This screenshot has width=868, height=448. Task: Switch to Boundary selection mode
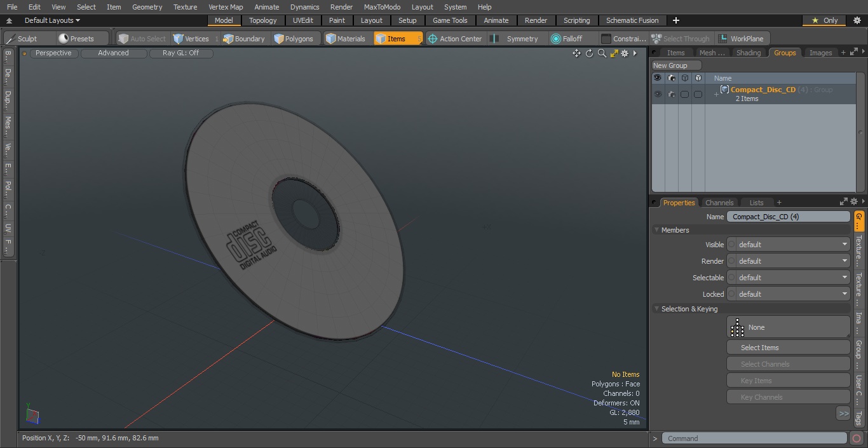(x=245, y=39)
